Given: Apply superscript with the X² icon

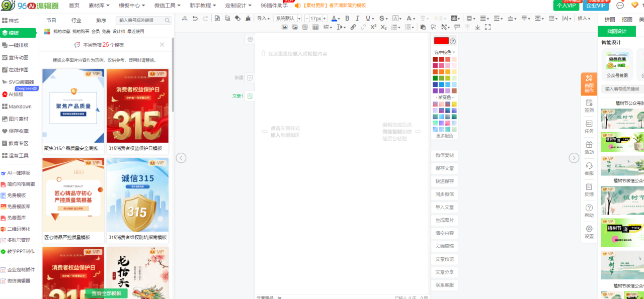Looking at the screenshot, I should coord(373,27).
